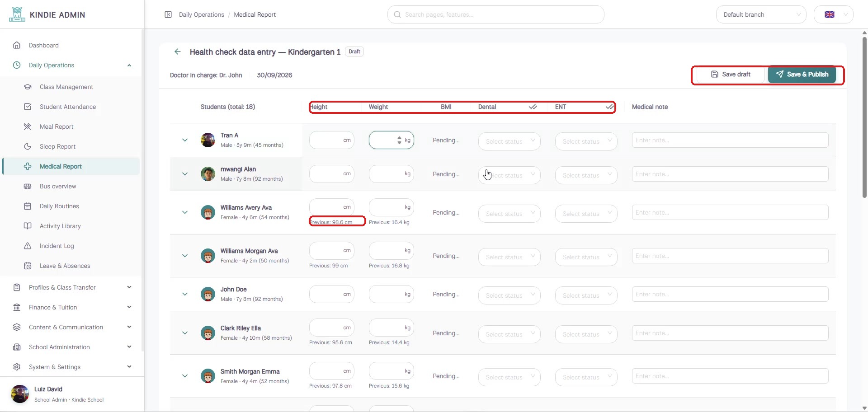The height and width of the screenshot is (412, 868).
Task: Expand the Profiles & Class Transfer section
Action: (129, 287)
